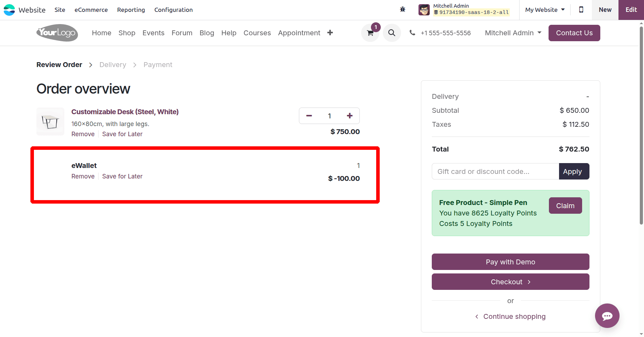
Task: Toggle mobile preview phone icon
Action: tap(581, 10)
